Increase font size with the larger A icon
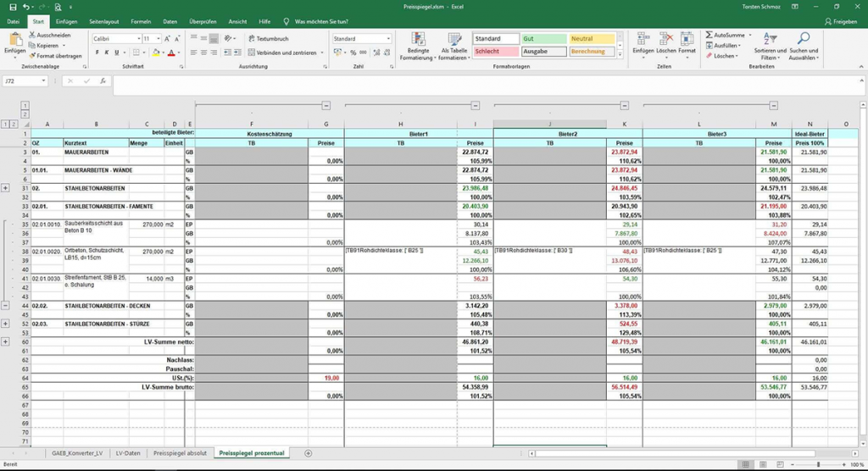This screenshot has height=471, width=868. click(x=167, y=39)
